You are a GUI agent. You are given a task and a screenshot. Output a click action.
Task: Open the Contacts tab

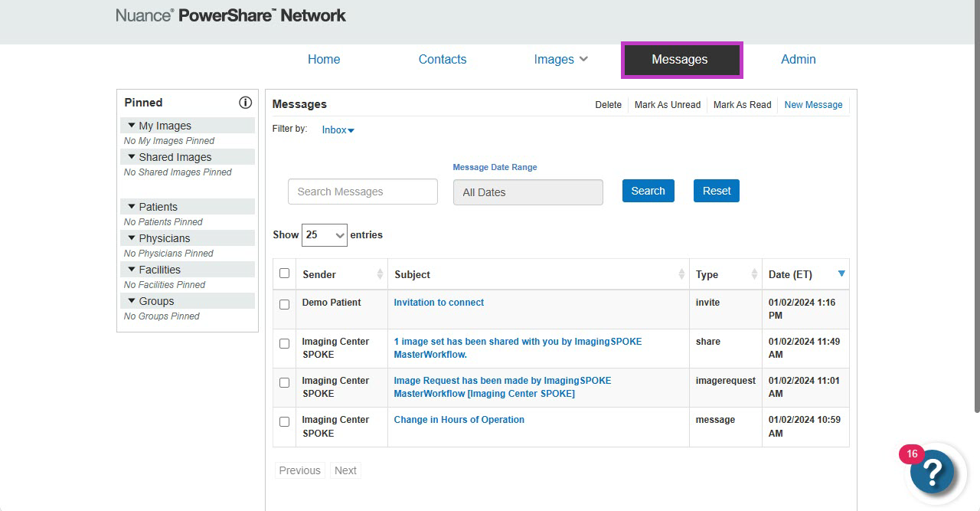coord(443,60)
